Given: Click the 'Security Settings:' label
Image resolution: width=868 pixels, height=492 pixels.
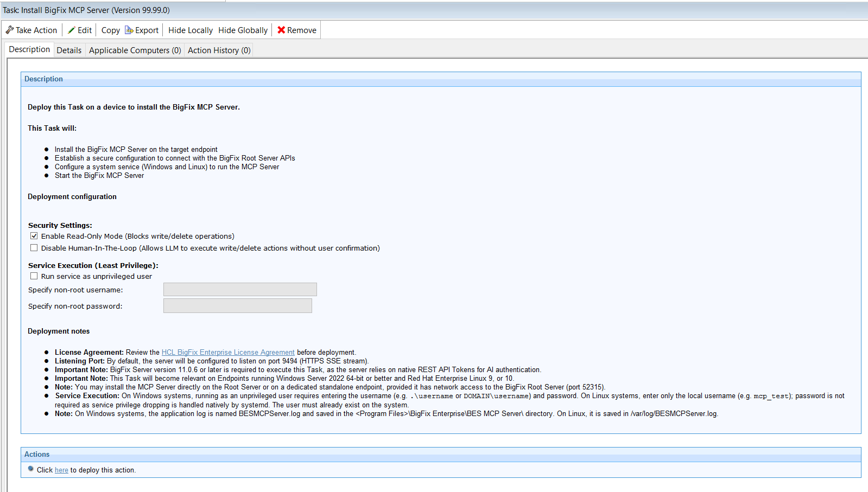Looking at the screenshot, I should [x=60, y=225].
